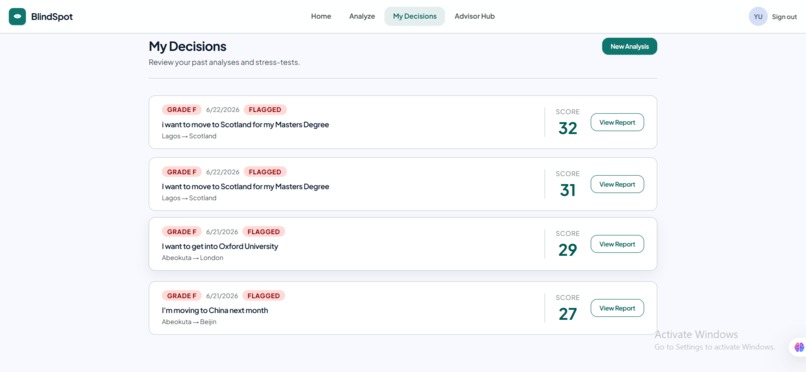The image size is (806, 372).
Task: Click the BlindSpot eye logo icon
Action: [x=17, y=16]
